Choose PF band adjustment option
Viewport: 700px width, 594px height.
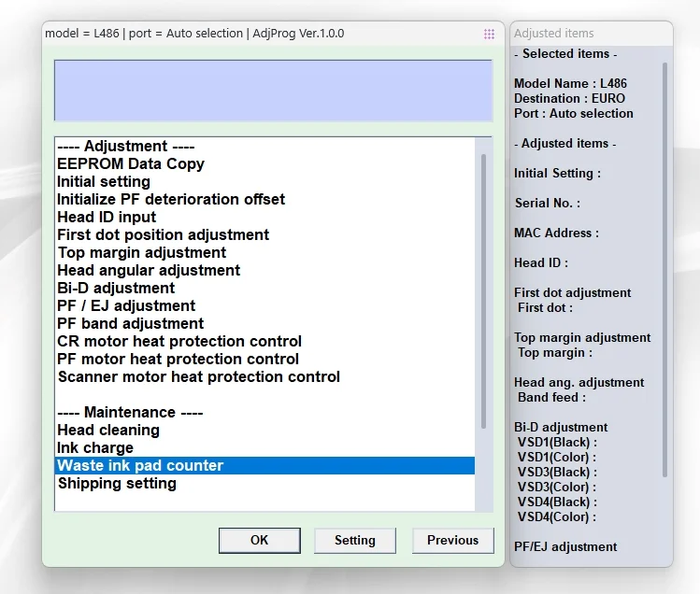(264, 323)
